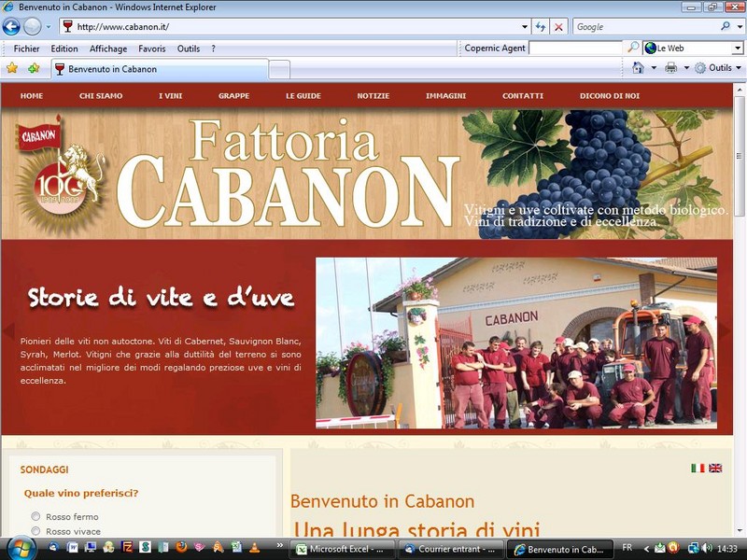Switch site language with the British flag
Image resolution: width=747 pixels, height=560 pixels.
[x=715, y=469]
